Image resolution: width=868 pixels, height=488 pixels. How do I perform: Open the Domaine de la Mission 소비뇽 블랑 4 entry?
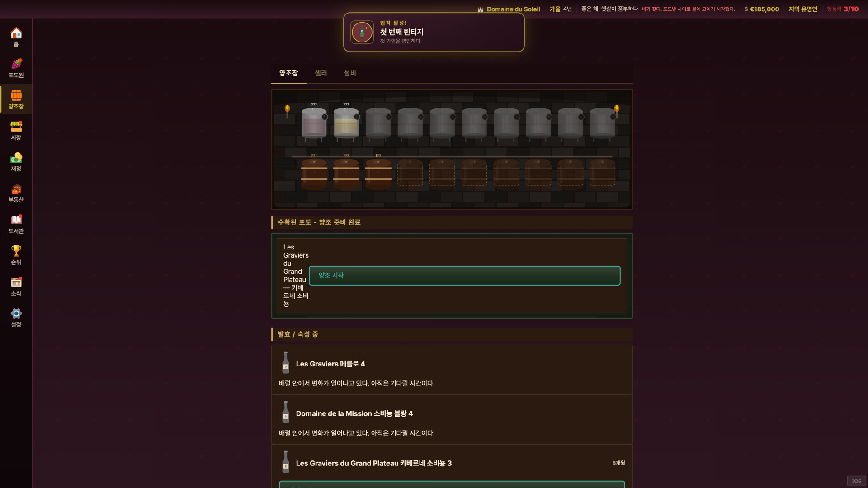(452, 419)
